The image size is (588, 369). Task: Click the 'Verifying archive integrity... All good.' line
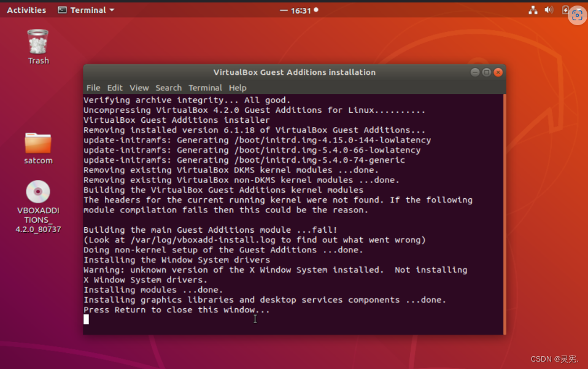[187, 100]
